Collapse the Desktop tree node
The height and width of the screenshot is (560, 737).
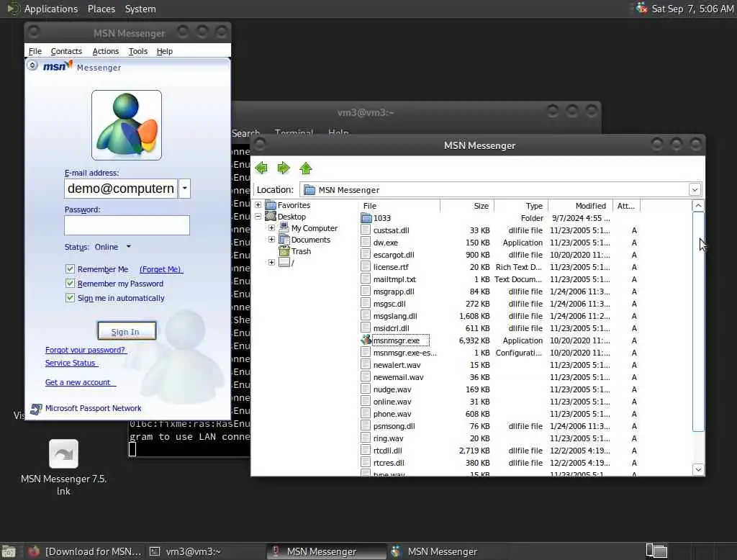point(258,216)
